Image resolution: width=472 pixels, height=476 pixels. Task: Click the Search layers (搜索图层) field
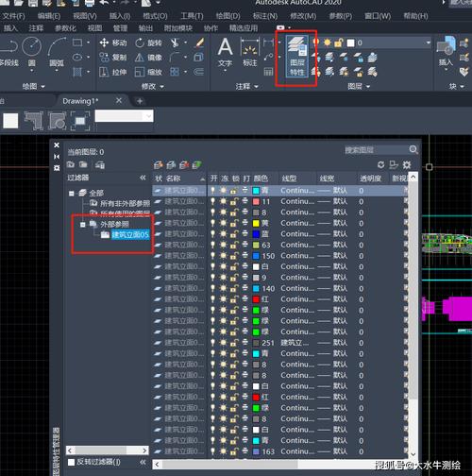point(376,150)
